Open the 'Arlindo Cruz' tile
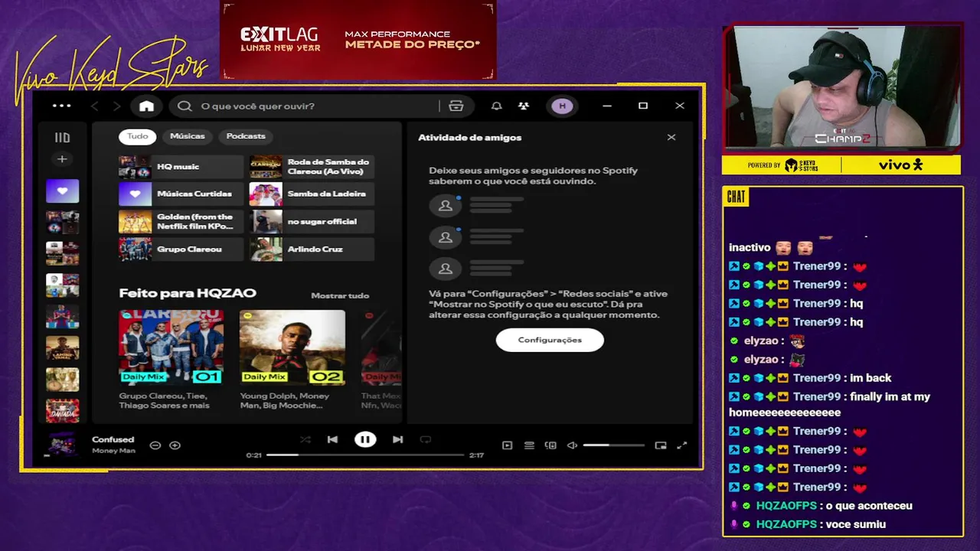Viewport: 980px width, 551px height. [x=312, y=249]
